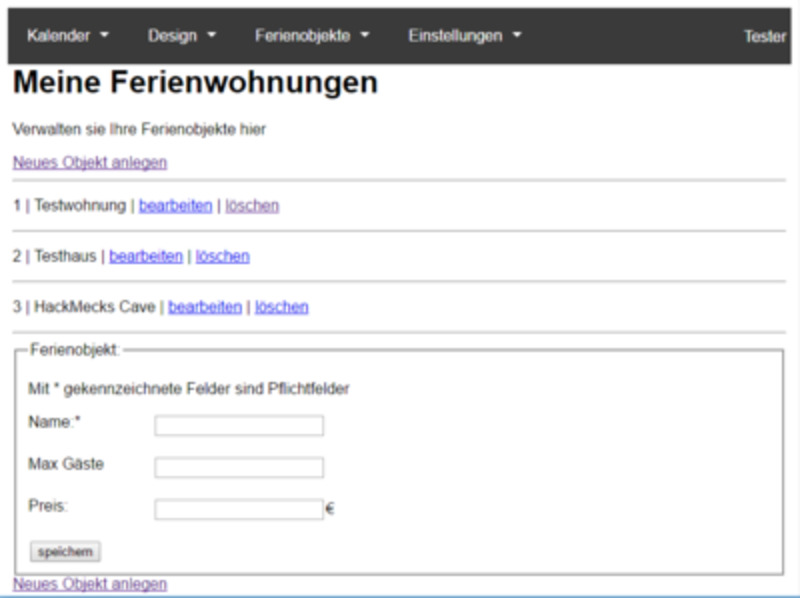
Task: Click bottom 'Neues Objekt anlegen' link
Action: pos(90,584)
